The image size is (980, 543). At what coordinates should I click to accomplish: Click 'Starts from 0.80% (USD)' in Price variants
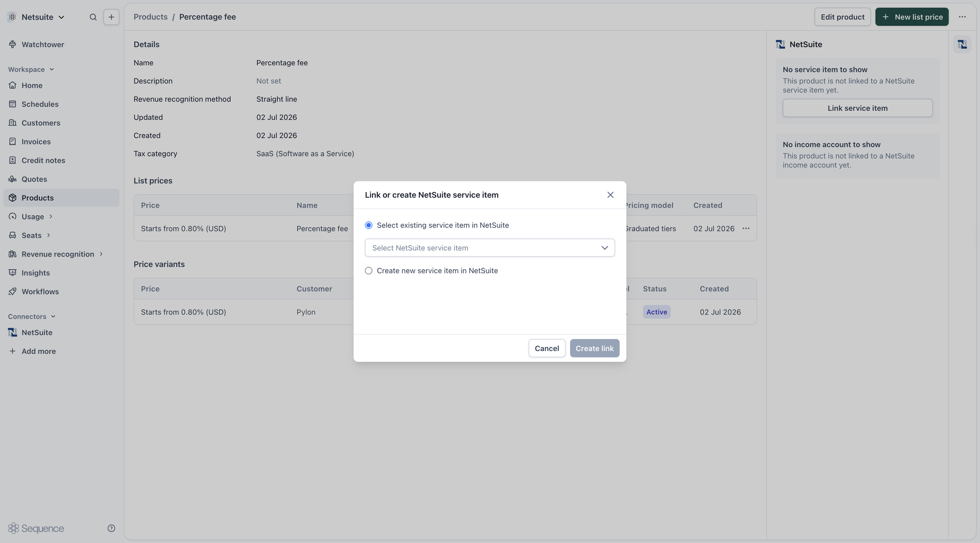[x=183, y=312]
